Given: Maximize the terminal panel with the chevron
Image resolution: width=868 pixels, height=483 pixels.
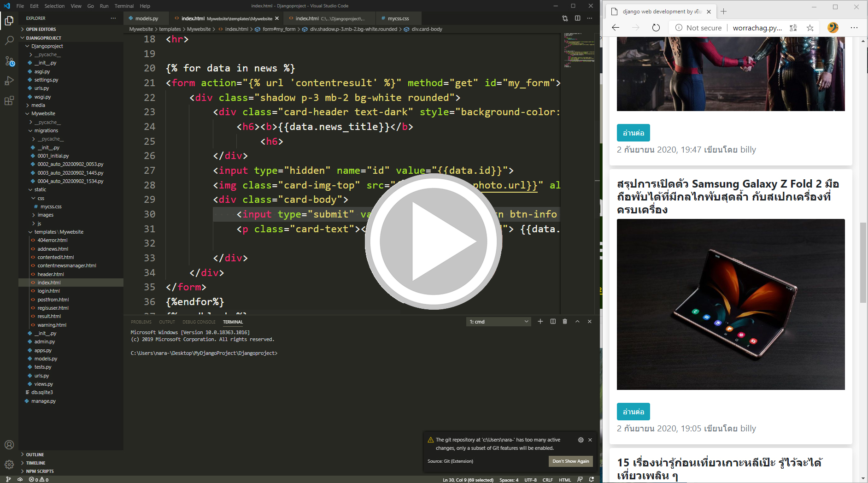Looking at the screenshot, I should click(x=577, y=321).
